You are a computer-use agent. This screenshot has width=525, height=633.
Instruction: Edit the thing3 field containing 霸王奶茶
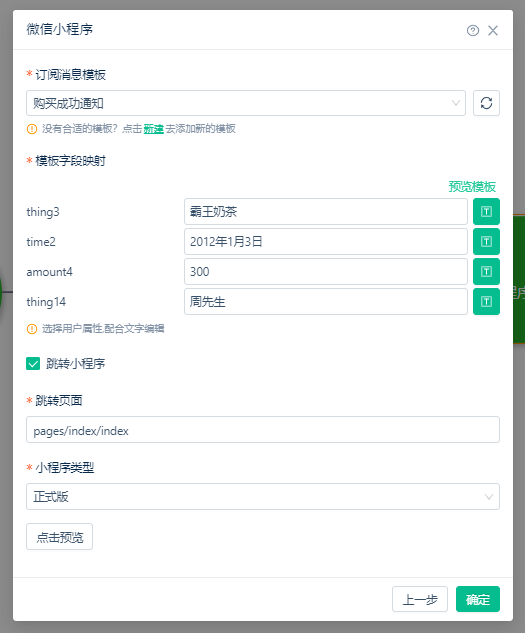click(x=326, y=212)
